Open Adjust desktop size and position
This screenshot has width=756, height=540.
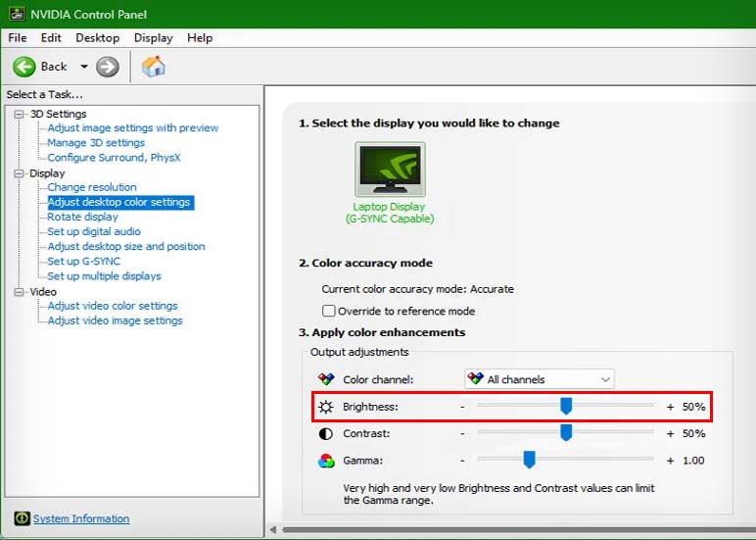coord(126,247)
